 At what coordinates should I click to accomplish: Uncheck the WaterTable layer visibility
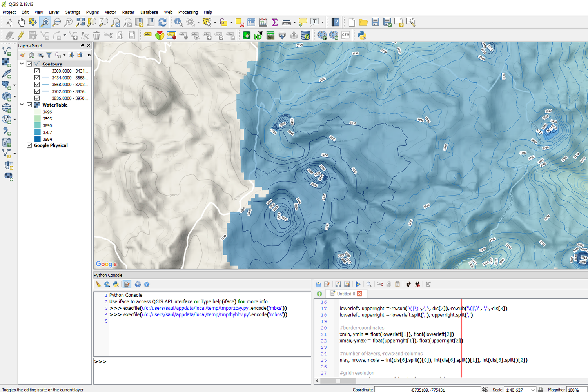(29, 105)
